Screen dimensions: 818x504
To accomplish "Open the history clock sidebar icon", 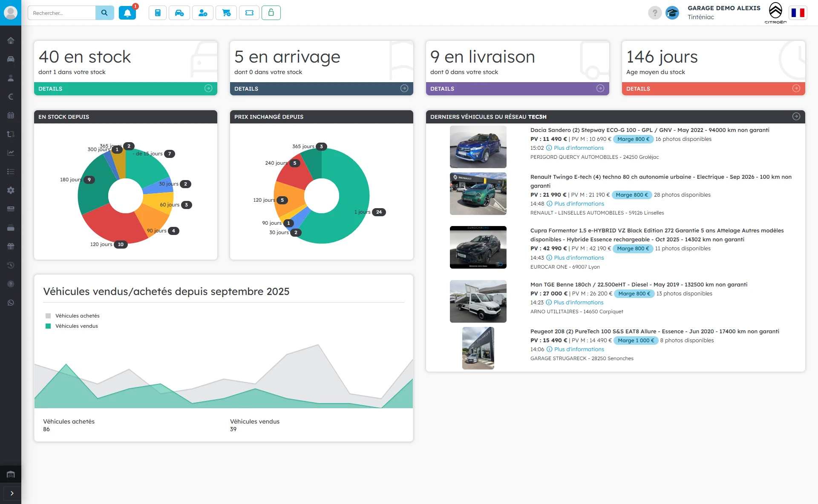I will click(x=11, y=265).
